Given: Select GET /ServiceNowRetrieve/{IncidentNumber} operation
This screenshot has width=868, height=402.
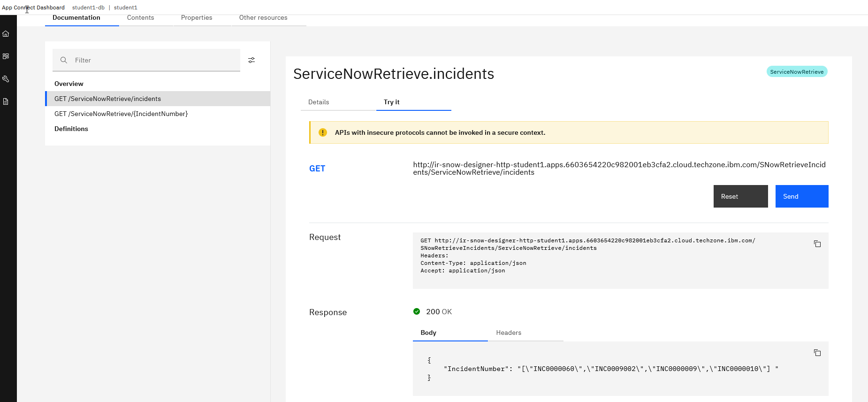Looking at the screenshot, I should 121,114.
